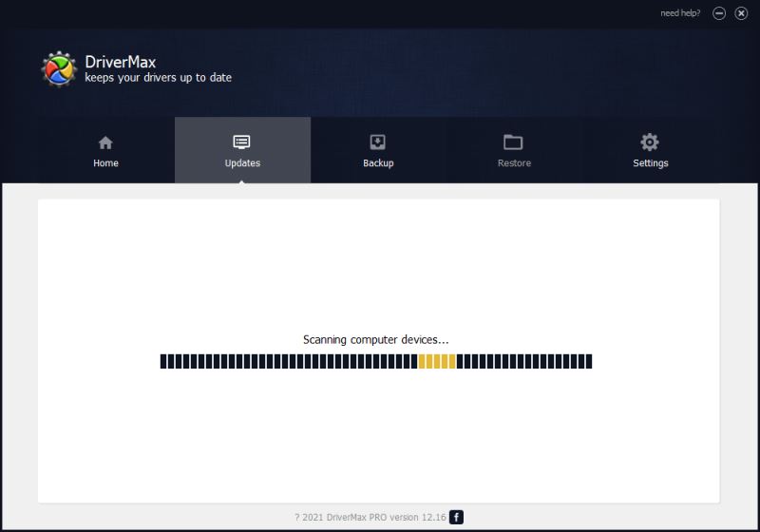Click the Updates list icon

[x=241, y=142]
